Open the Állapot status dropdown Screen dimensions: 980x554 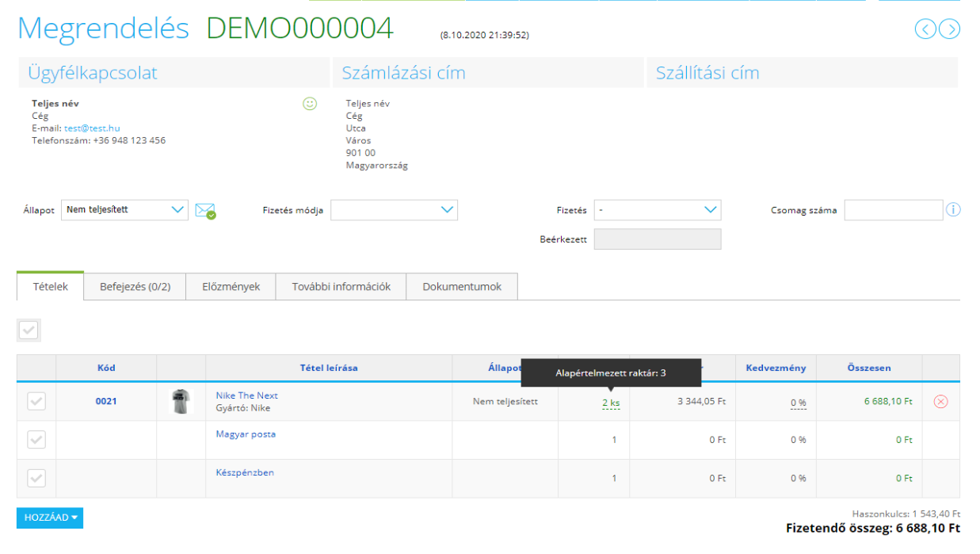[124, 210]
